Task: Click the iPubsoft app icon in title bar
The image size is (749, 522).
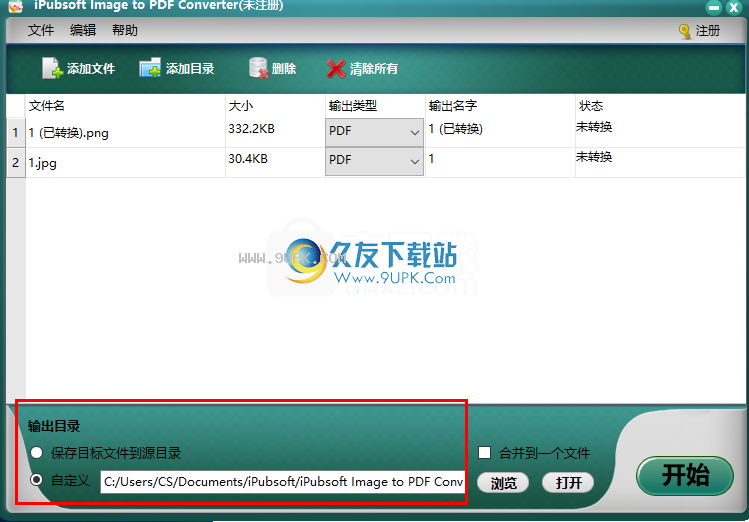Action: coord(16,6)
